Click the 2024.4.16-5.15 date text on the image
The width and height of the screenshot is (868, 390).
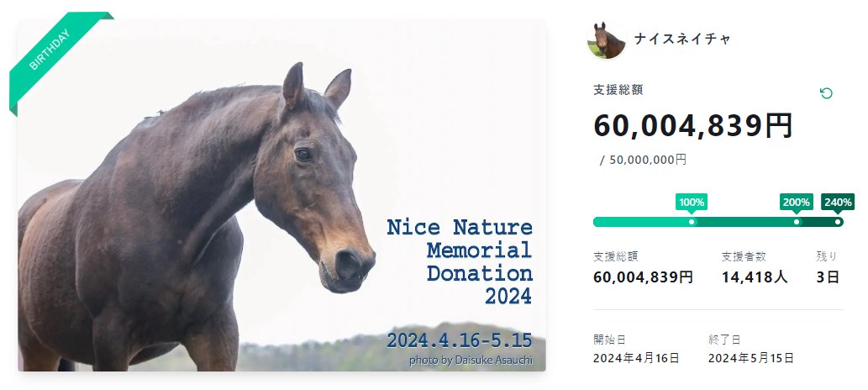click(x=460, y=340)
